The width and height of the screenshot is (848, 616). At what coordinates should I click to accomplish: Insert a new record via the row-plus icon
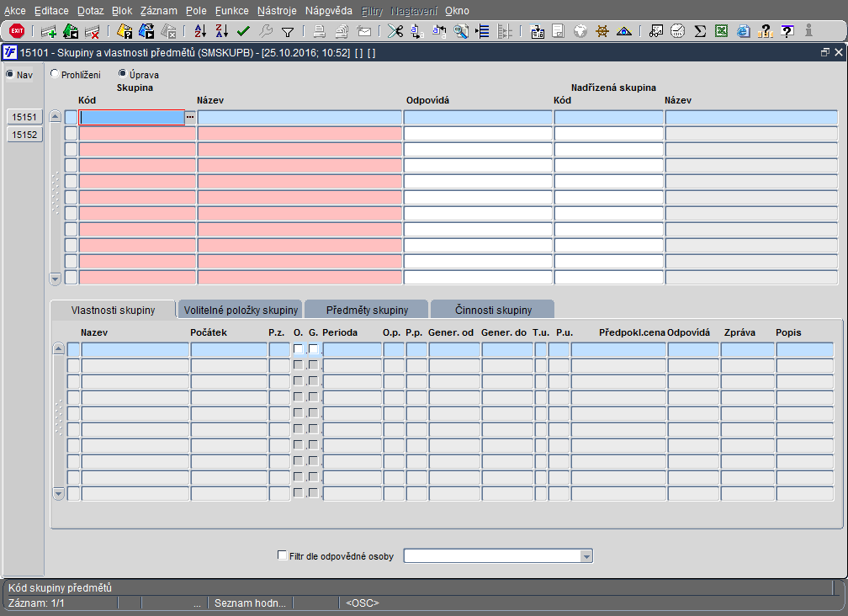49,31
